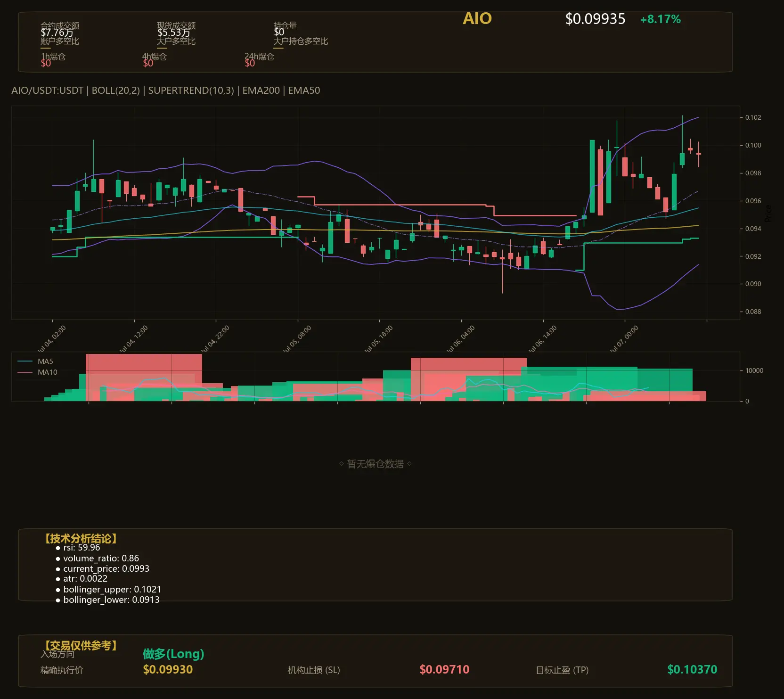Screen dimensions: 784x699
Task: Click the 目标止盈 (TP) label
Action: [x=562, y=670]
